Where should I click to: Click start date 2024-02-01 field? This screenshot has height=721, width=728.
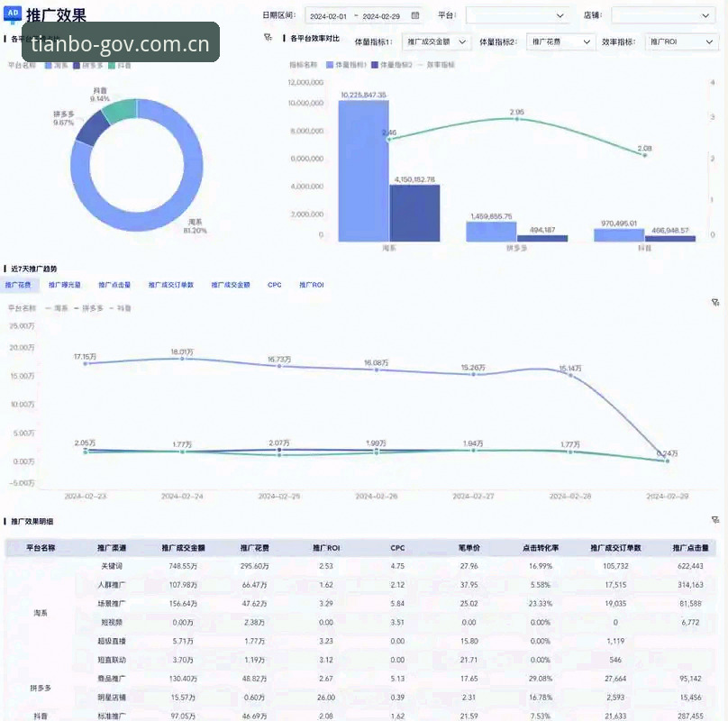(328, 16)
